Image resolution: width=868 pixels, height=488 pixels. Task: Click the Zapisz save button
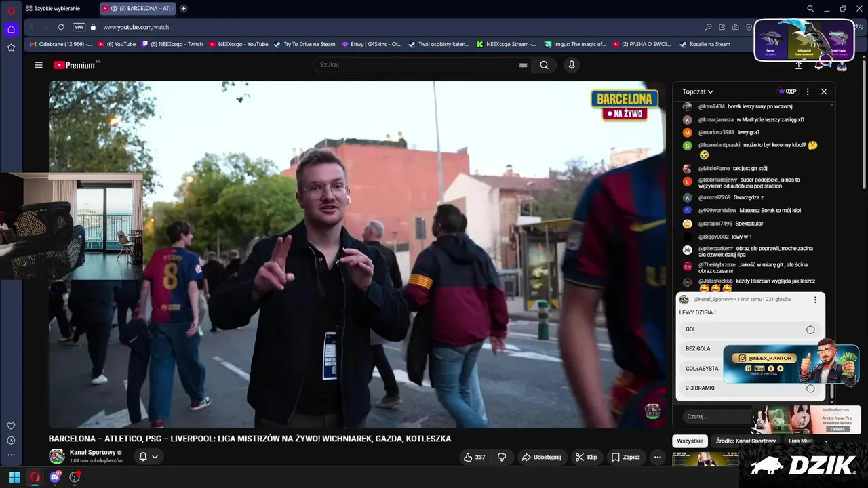[626, 457]
